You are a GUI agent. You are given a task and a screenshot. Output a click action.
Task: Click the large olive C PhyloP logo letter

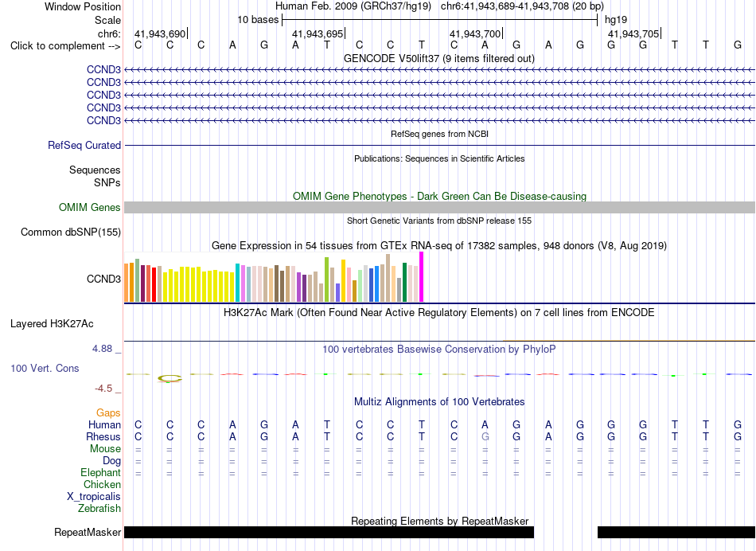[170, 379]
